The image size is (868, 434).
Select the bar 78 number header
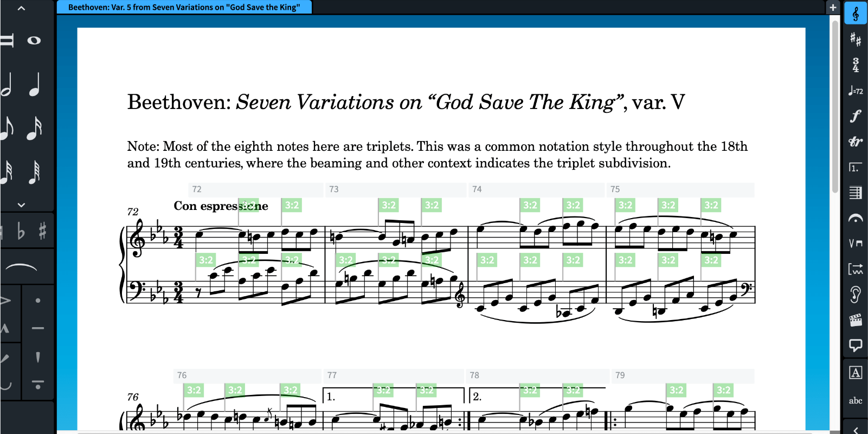[538, 375]
